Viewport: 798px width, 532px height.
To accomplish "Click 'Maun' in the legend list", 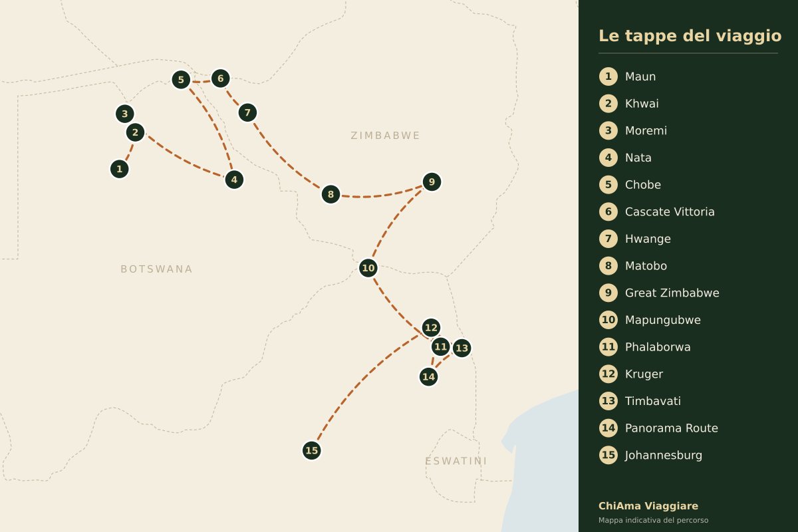I will click(x=640, y=76).
